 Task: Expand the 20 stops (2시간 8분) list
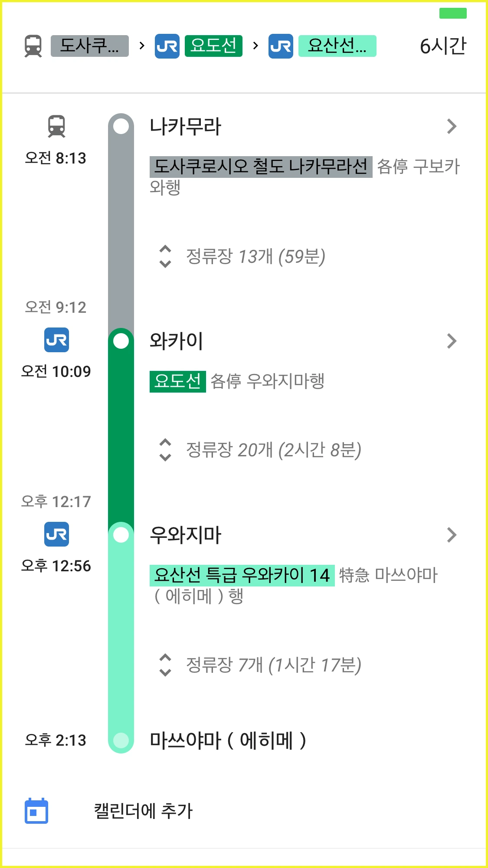point(260,450)
